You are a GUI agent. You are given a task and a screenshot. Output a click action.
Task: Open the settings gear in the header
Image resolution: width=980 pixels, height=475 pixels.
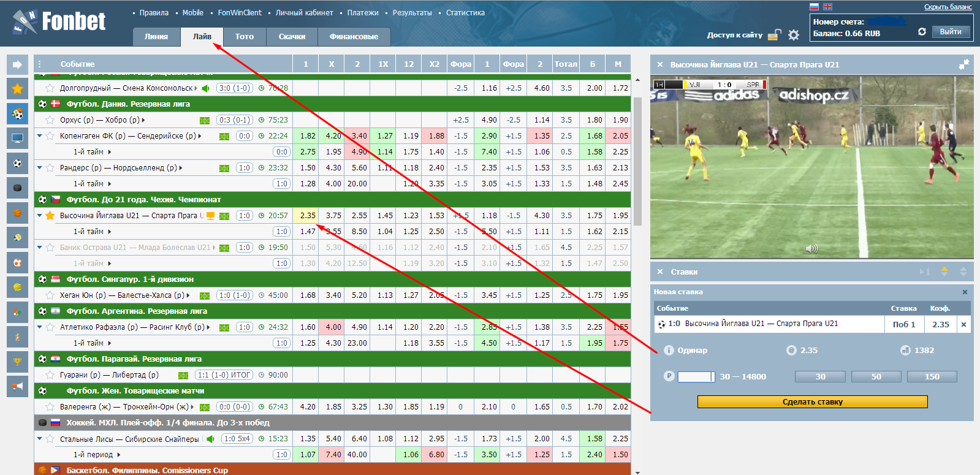[x=794, y=35]
